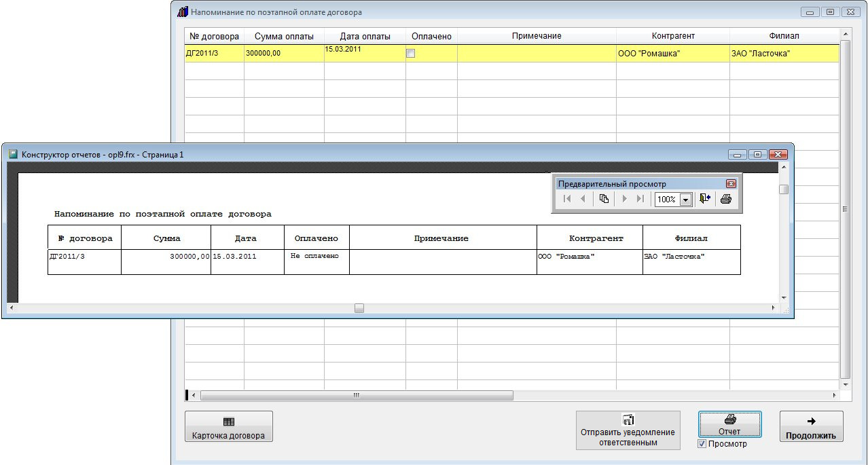
Task: Open Карточка договора
Action: coord(229,427)
